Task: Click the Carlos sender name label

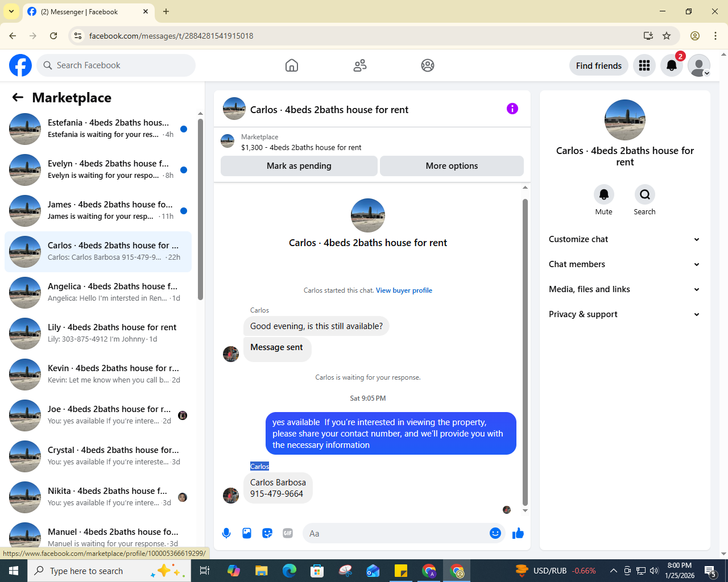Action: click(x=259, y=467)
